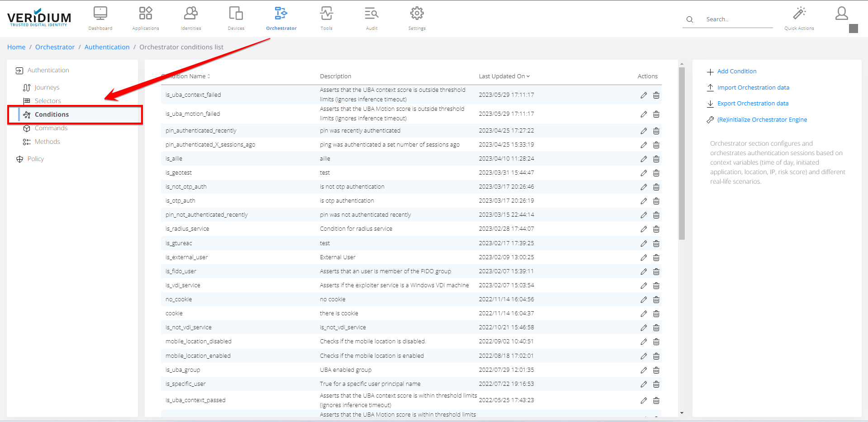Click the Orchestrator breadcrumb link
868x422 pixels.
[x=55, y=47]
